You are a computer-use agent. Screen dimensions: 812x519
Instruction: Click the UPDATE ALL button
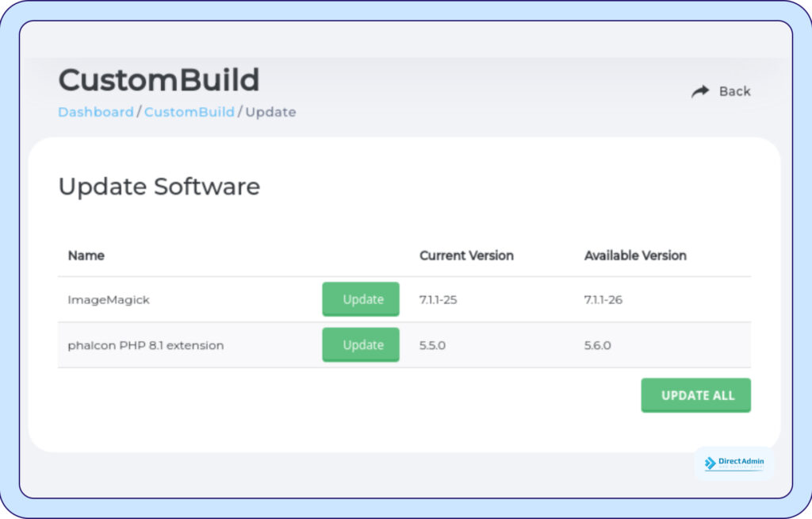coord(696,396)
